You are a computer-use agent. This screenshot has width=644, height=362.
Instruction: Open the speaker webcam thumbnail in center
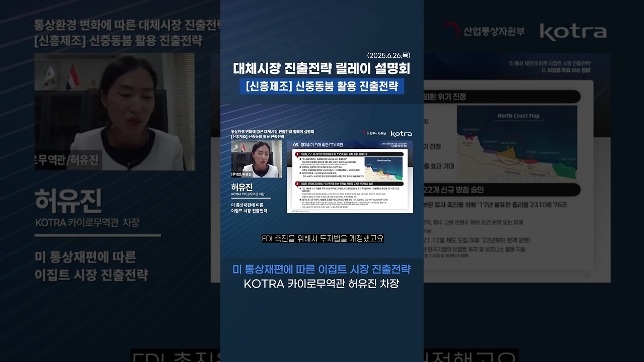pyautogui.click(x=256, y=159)
